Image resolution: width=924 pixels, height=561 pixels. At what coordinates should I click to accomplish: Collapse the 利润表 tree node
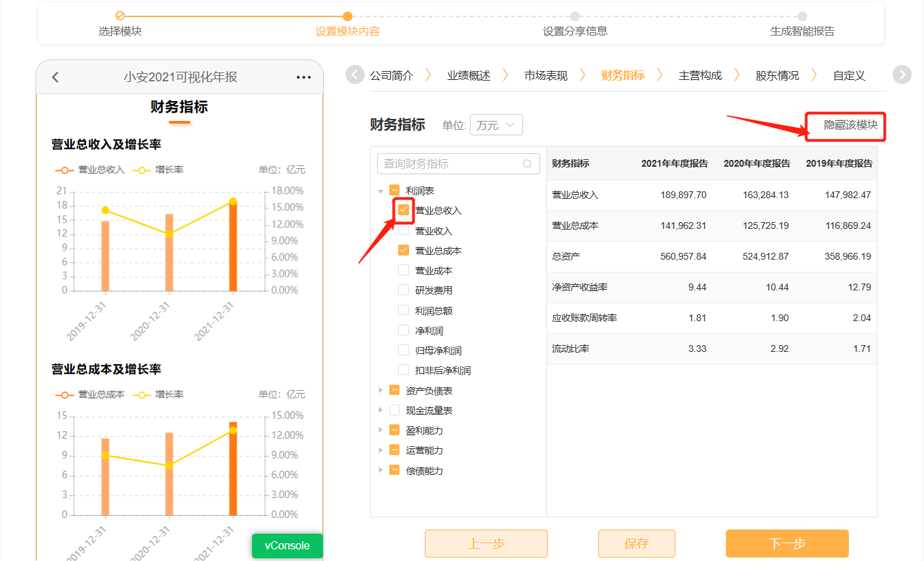click(x=380, y=191)
